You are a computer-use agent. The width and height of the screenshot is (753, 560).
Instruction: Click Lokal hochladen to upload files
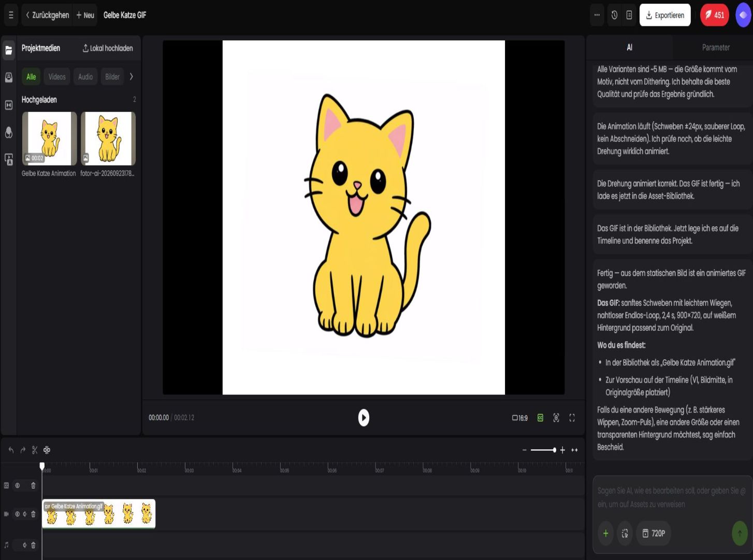[x=108, y=48]
